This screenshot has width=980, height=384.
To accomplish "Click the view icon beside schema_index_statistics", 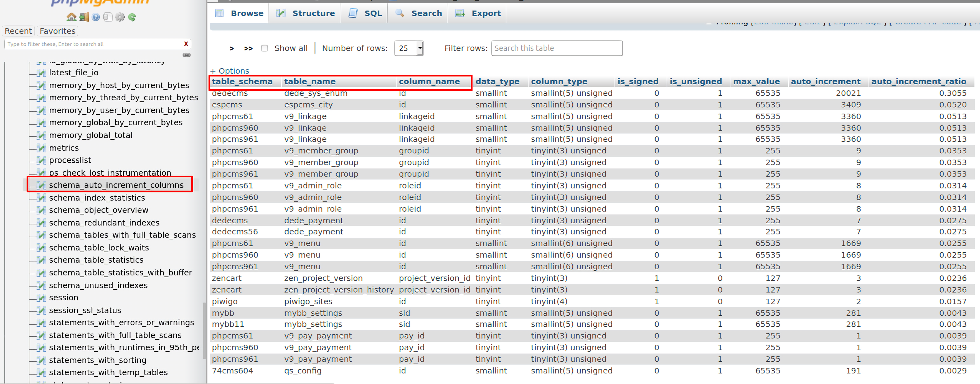I will point(41,198).
